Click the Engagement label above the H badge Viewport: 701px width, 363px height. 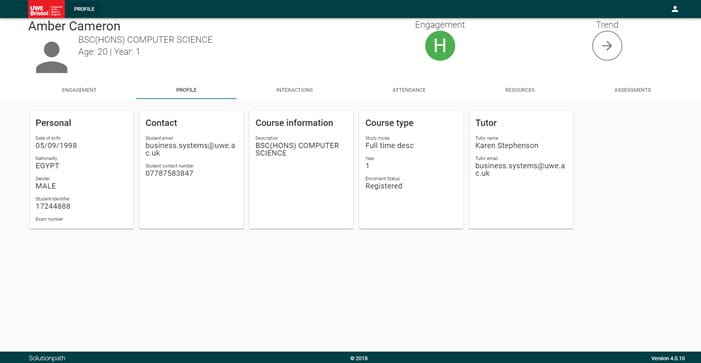click(x=440, y=25)
